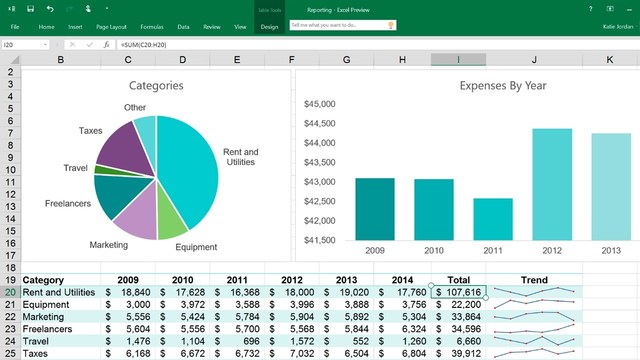Image resolution: width=640 pixels, height=360 pixels.
Task: Click the lightbulb icon in Tell me box
Action: tap(391, 25)
